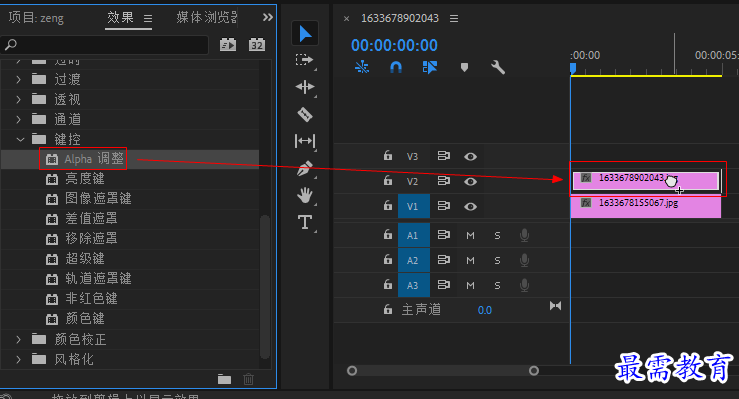This screenshot has height=399, width=739.
Task: Select the Selection tool arrow
Action: (305, 34)
